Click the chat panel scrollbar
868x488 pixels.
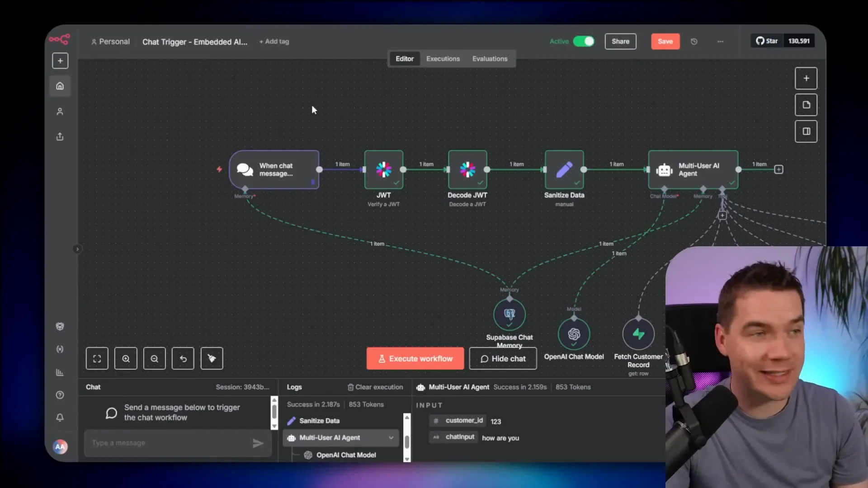(274, 413)
